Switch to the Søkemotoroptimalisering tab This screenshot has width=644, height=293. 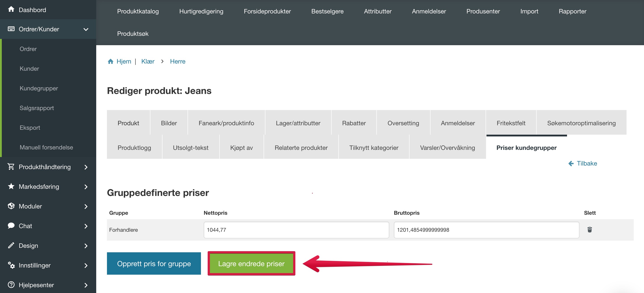pos(581,123)
